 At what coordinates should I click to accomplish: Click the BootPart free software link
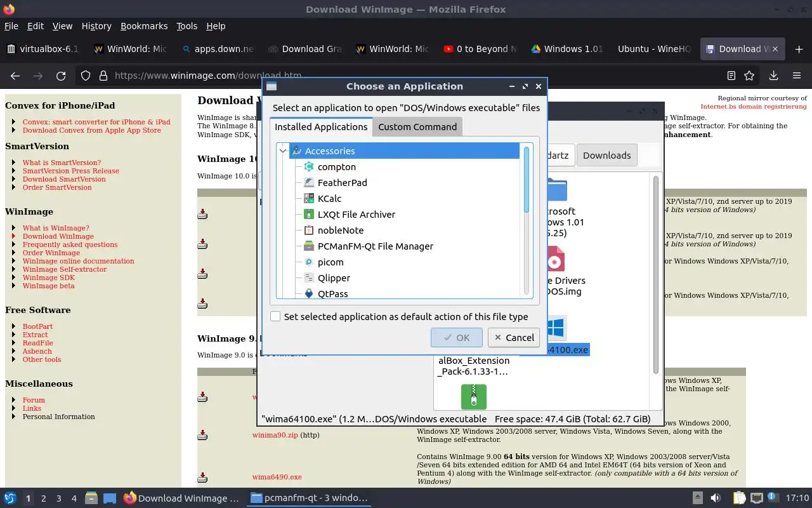click(x=37, y=326)
